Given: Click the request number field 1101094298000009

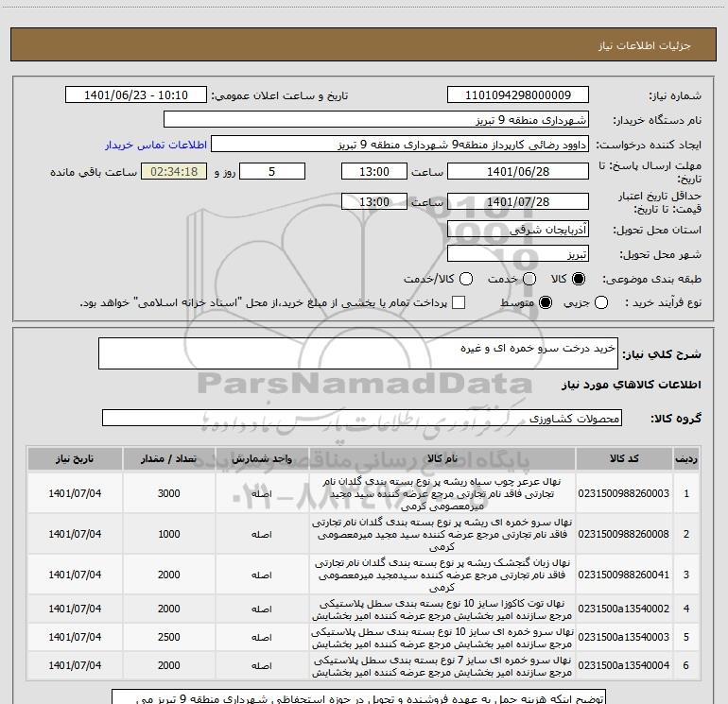Looking at the screenshot, I should [x=518, y=95].
